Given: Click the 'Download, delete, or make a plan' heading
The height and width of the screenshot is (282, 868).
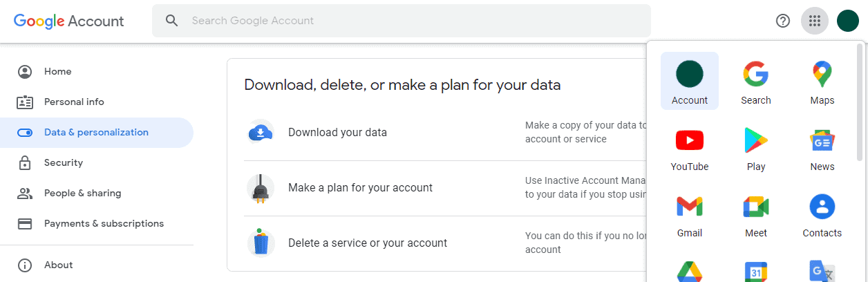Looking at the screenshot, I should tap(402, 85).
